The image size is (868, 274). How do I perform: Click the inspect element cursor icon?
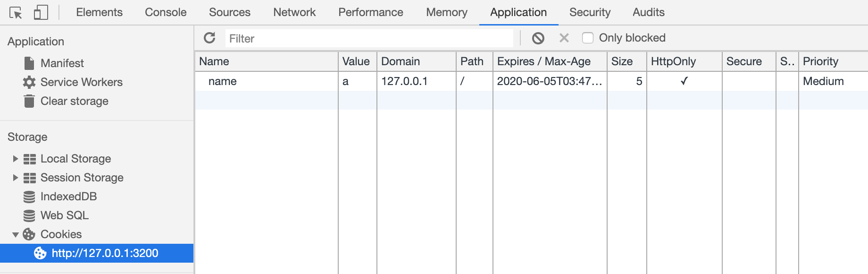(16, 13)
